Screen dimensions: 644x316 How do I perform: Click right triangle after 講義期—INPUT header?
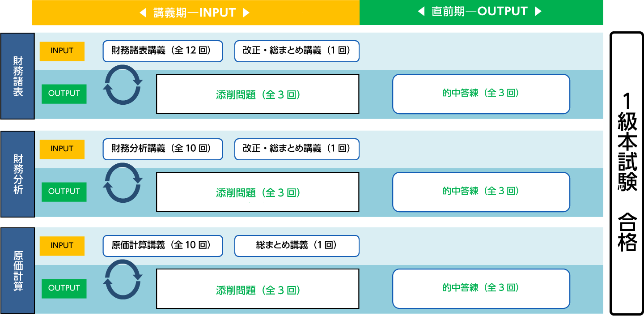tap(246, 13)
